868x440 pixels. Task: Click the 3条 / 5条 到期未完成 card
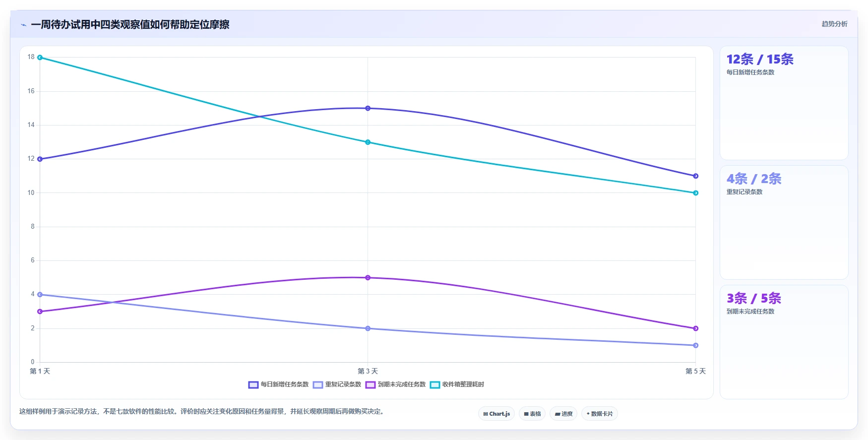point(784,342)
